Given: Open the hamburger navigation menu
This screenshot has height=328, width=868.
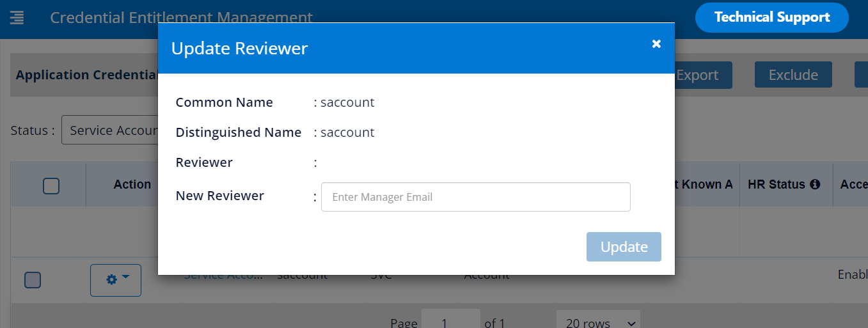Looking at the screenshot, I should [x=17, y=17].
